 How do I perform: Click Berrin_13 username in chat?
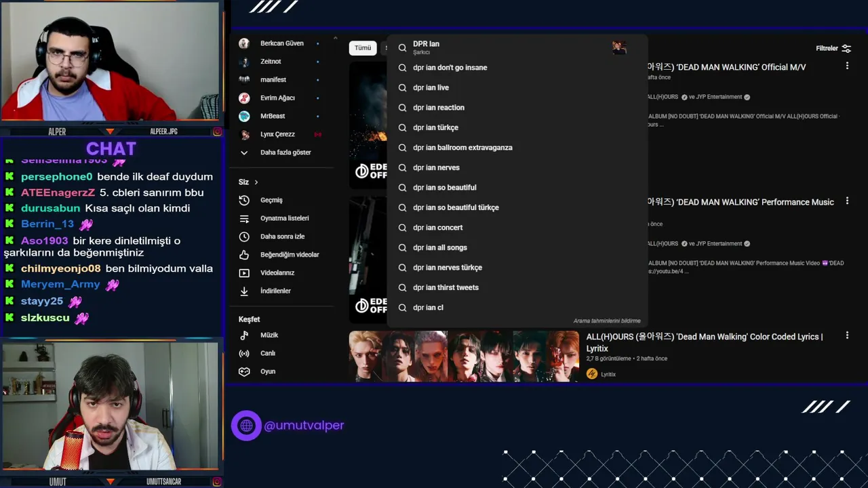(47, 224)
